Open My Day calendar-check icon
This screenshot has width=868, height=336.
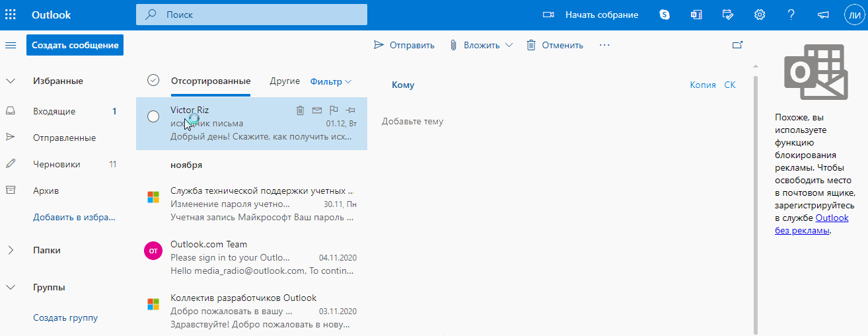click(728, 15)
